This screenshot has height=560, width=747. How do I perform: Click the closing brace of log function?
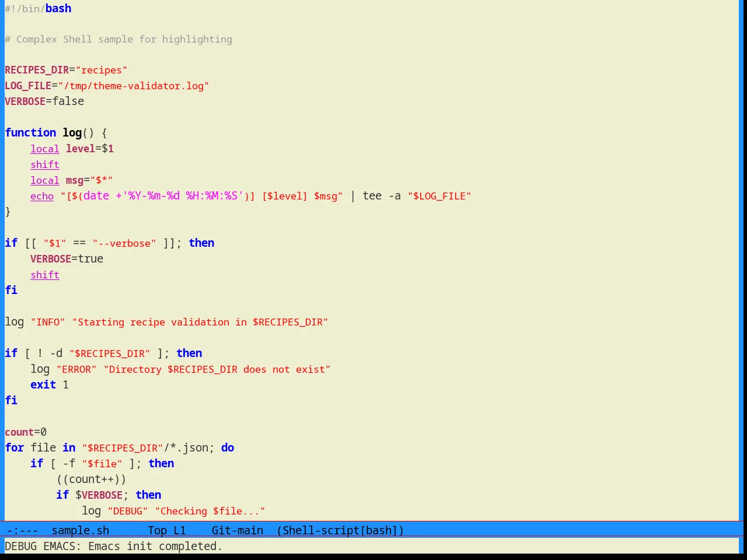[8, 212]
